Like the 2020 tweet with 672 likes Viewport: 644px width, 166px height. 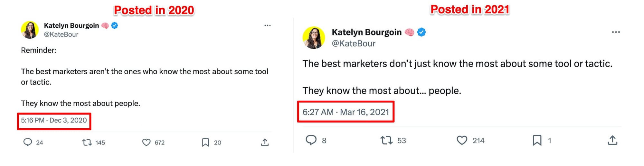click(146, 142)
